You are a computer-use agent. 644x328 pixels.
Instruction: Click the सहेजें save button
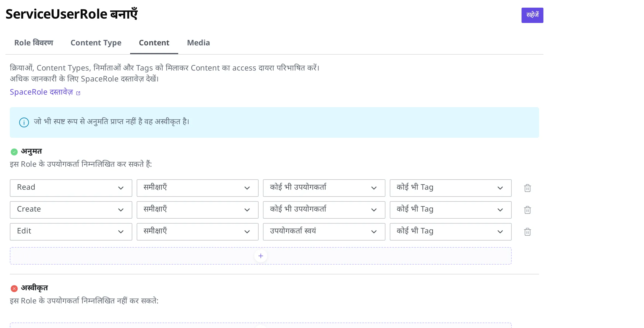click(x=532, y=15)
